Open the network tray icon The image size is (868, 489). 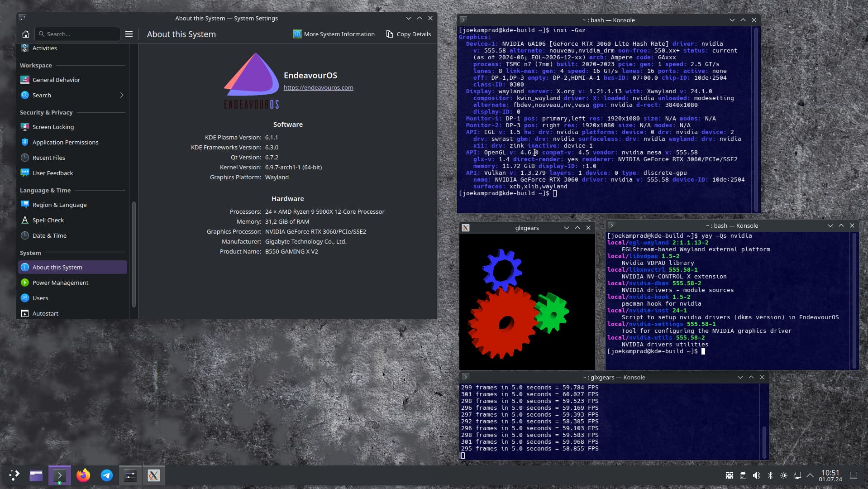(x=797, y=475)
